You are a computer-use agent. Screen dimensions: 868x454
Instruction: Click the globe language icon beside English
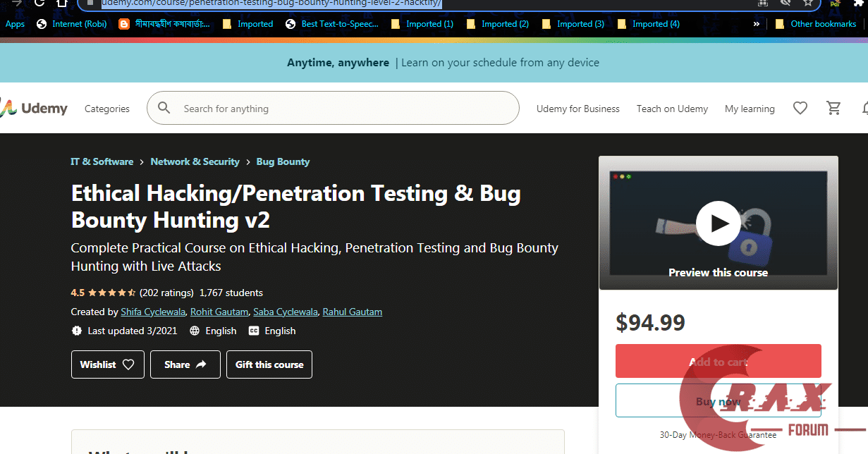click(x=194, y=331)
